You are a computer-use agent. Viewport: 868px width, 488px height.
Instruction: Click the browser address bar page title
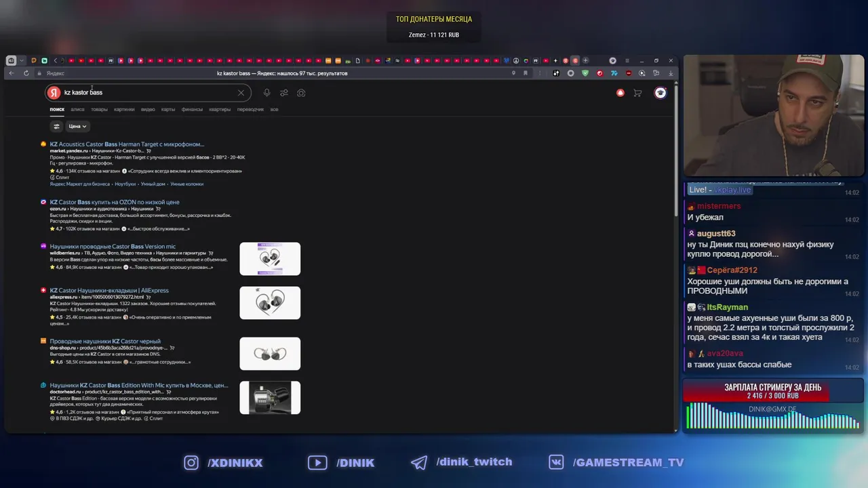point(282,73)
